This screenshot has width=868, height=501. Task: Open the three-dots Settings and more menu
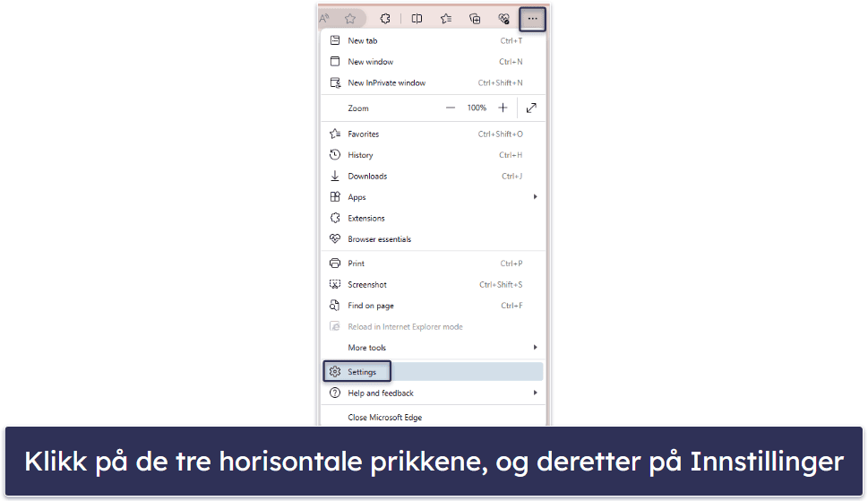coord(532,19)
